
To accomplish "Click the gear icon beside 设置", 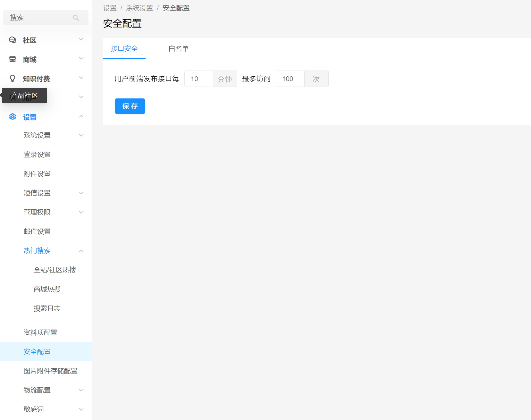I will pos(13,117).
